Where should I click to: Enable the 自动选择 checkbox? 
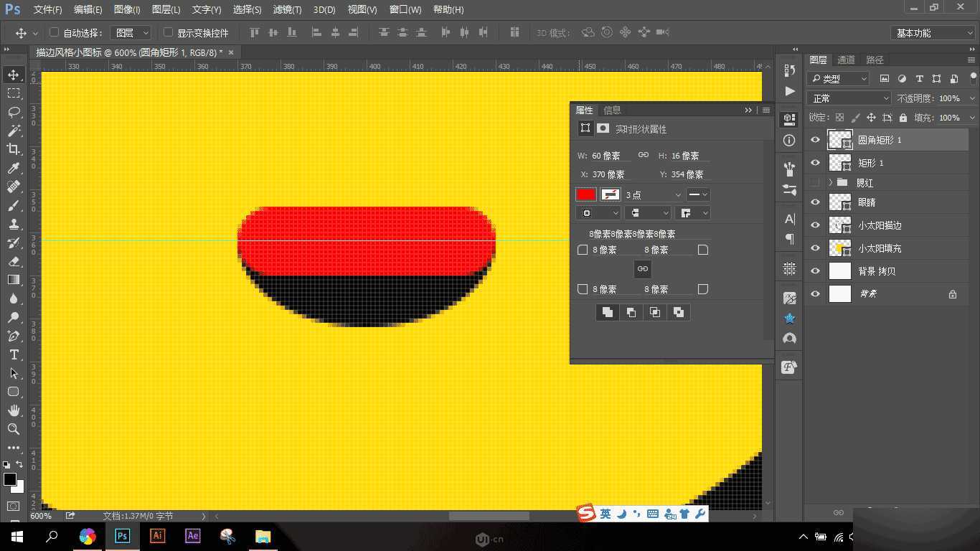tap(54, 32)
